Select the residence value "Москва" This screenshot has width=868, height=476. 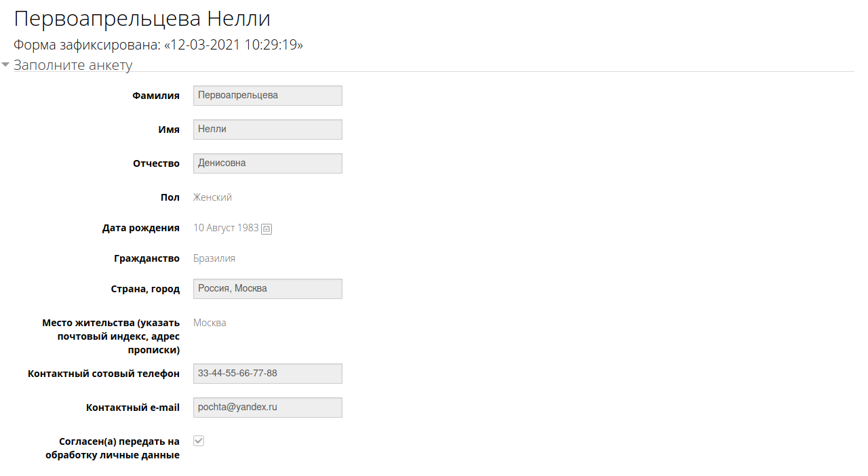(x=210, y=323)
